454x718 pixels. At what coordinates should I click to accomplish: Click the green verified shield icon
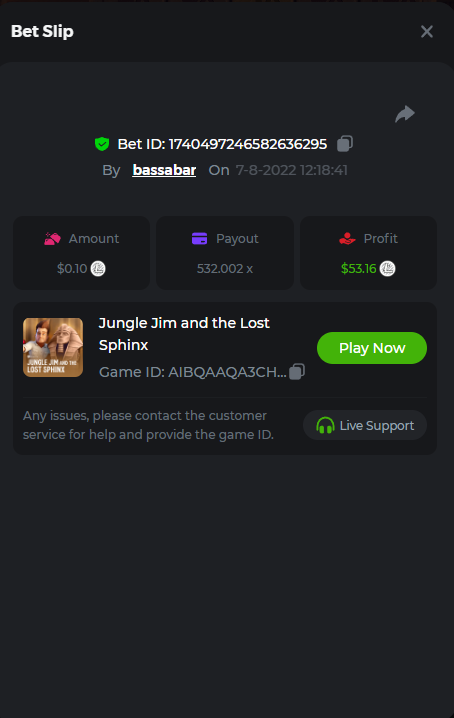pyautogui.click(x=102, y=144)
